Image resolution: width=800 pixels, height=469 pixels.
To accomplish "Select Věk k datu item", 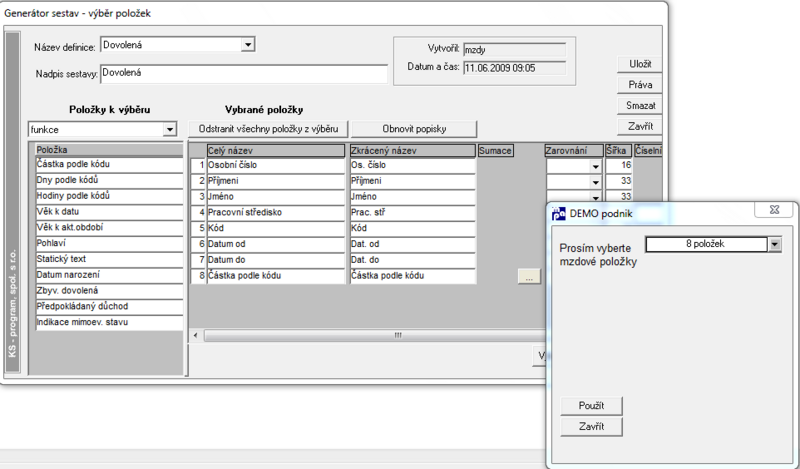I will (x=109, y=212).
